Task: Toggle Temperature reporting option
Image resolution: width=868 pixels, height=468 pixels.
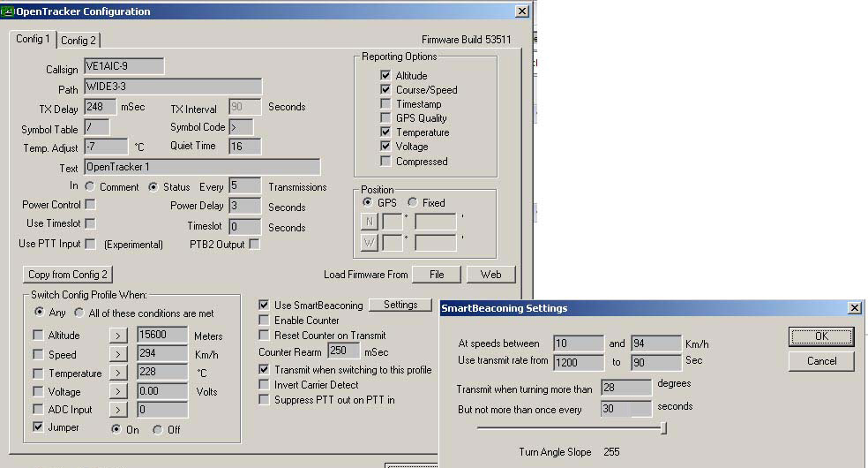Action: point(385,132)
